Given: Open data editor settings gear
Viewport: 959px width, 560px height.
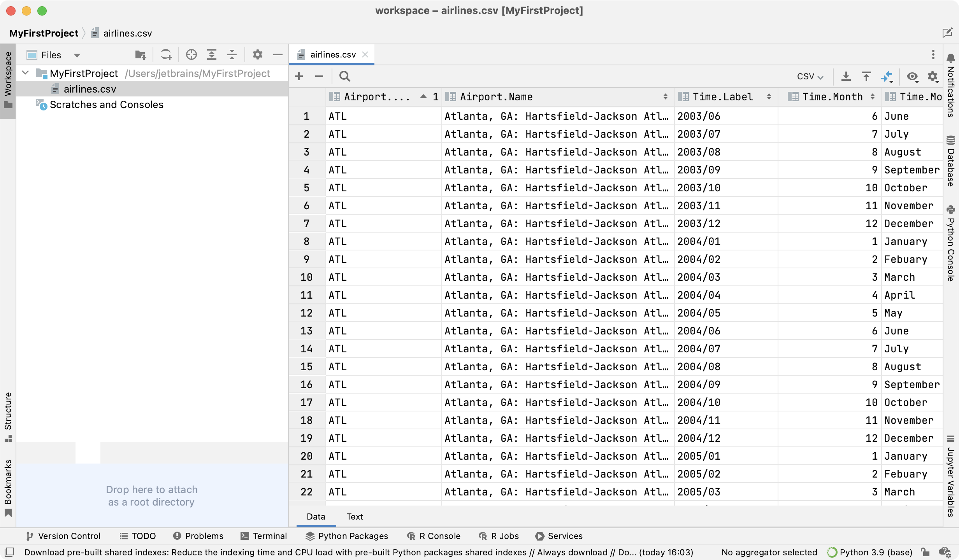Looking at the screenshot, I should point(933,76).
